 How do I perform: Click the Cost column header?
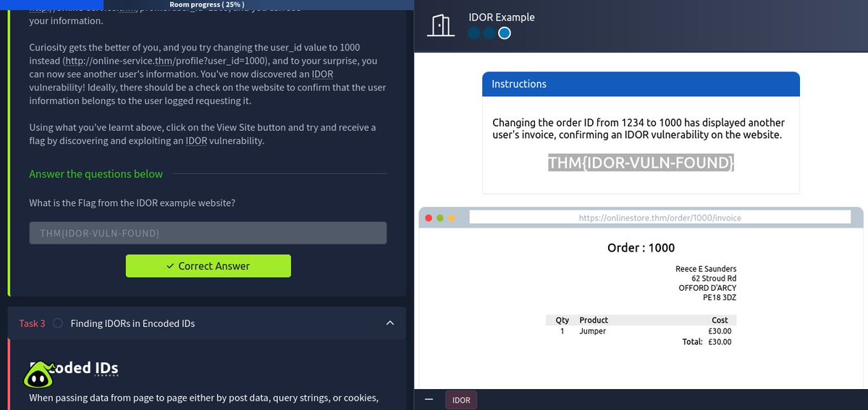coord(720,320)
